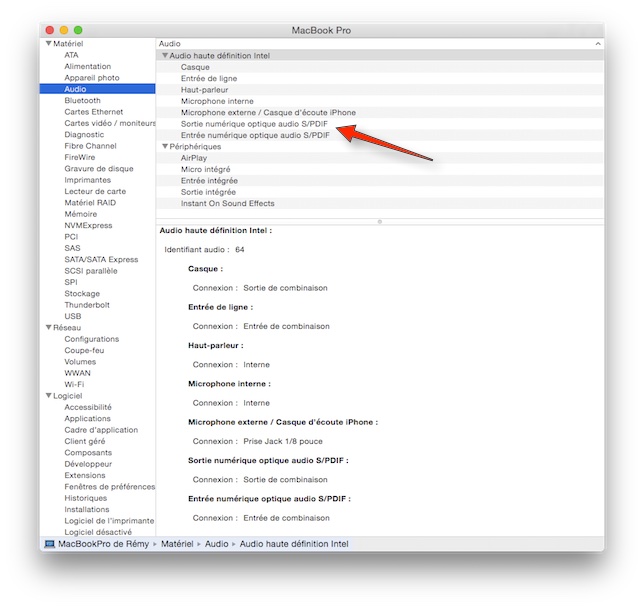The width and height of the screenshot is (644, 609).
Task: Open Configurations under Réseau
Action: (x=92, y=339)
